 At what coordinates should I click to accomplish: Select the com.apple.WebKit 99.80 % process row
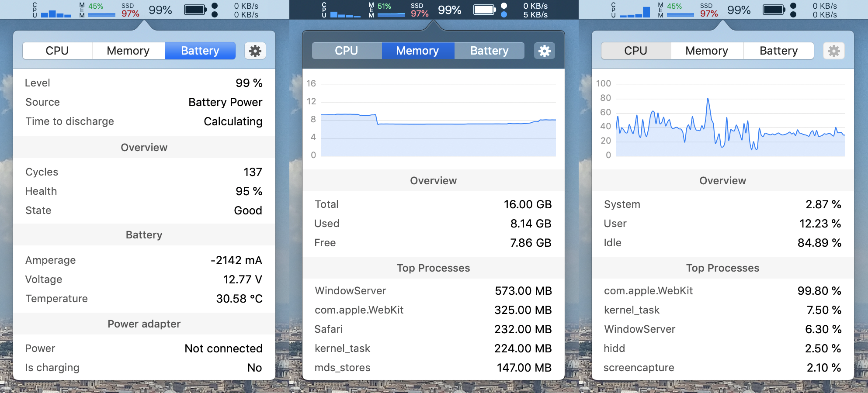point(722,291)
